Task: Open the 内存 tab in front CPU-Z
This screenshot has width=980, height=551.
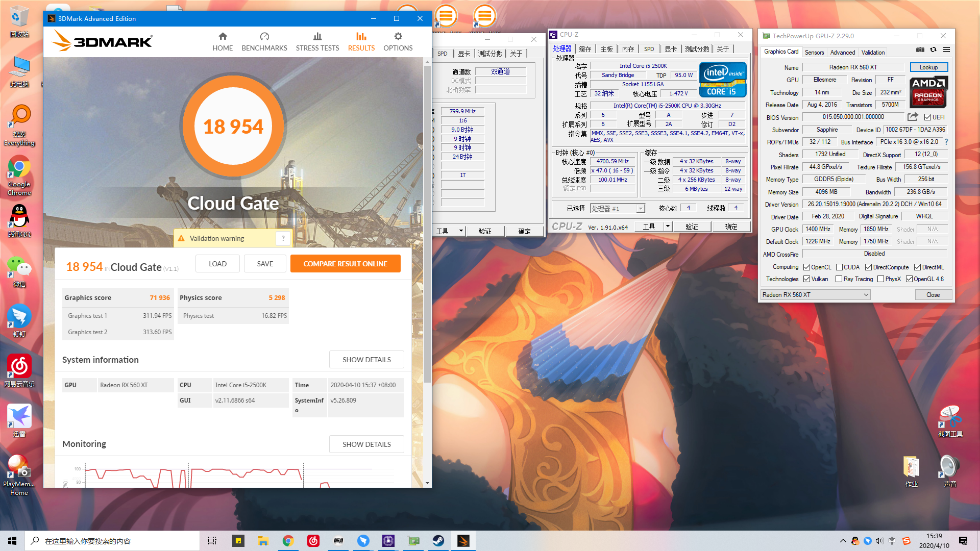Action: coord(628,49)
